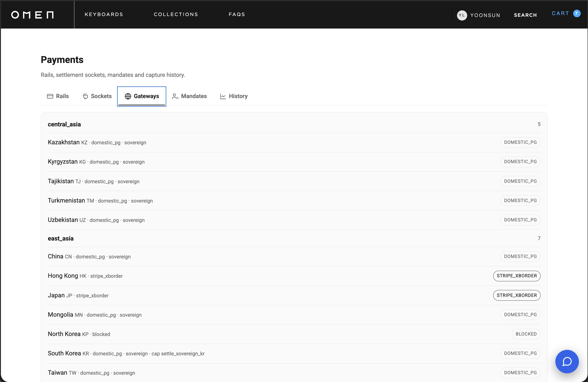This screenshot has width=588, height=382.
Task: Click Mongolia's DOMESTIC_PG badge
Action: point(520,315)
